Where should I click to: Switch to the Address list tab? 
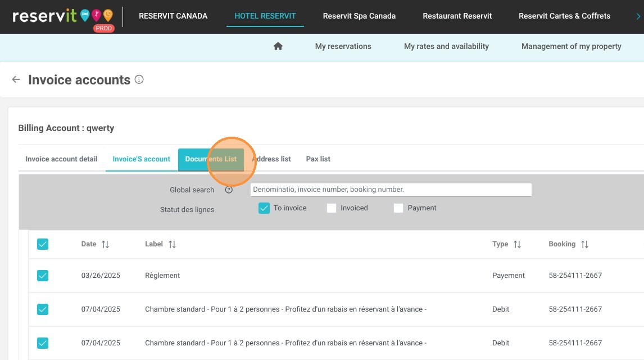point(271,159)
